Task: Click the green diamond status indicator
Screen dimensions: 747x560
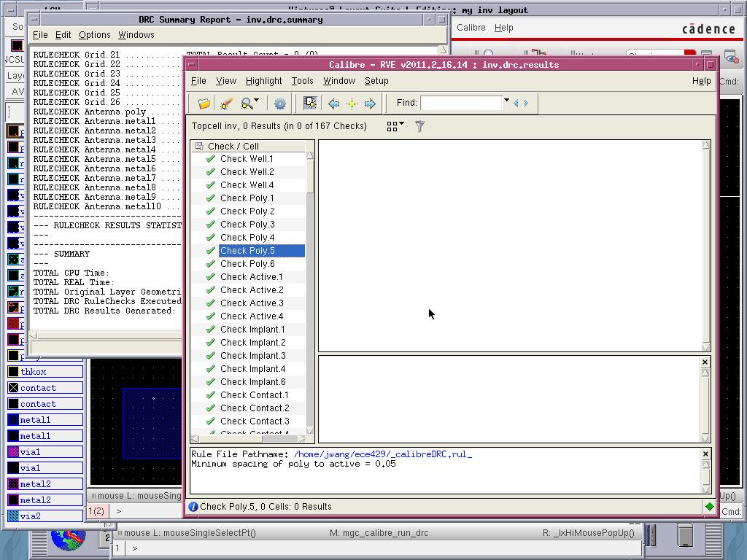Action: click(x=710, y=507)
